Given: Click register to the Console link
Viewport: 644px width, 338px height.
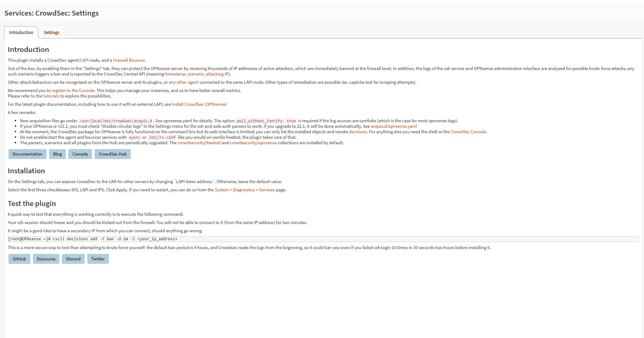Looking at the screenshot, I should click(x=73, y=90).
